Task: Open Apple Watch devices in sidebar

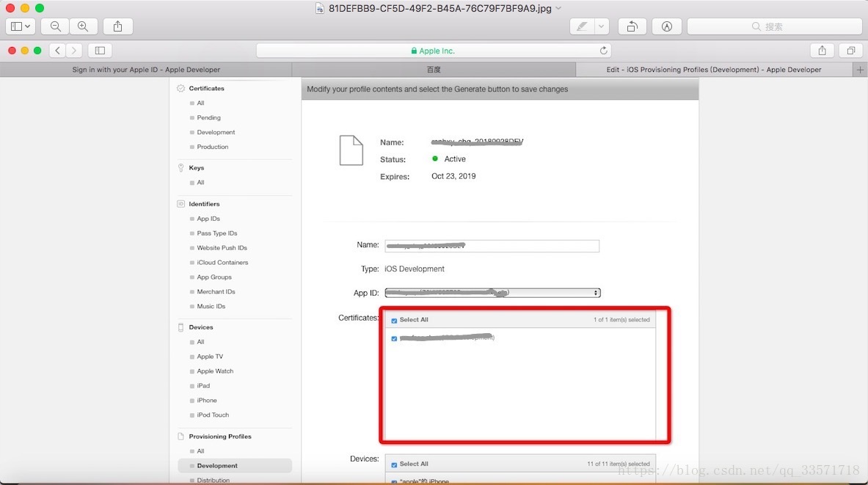Action: [x=215, y=371]
